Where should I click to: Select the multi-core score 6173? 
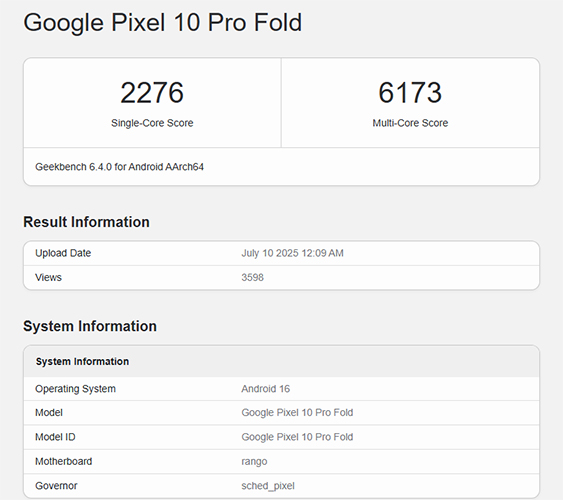[410, 93]
